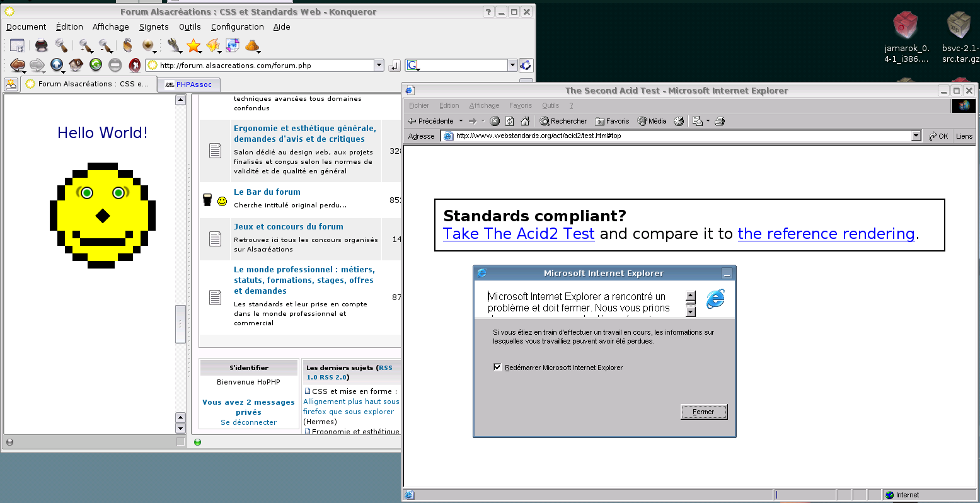The width and height of the screenshot is (980, 503).
Task: Click Internet Explorer's forward arrow icon
Action: point(472,121)
